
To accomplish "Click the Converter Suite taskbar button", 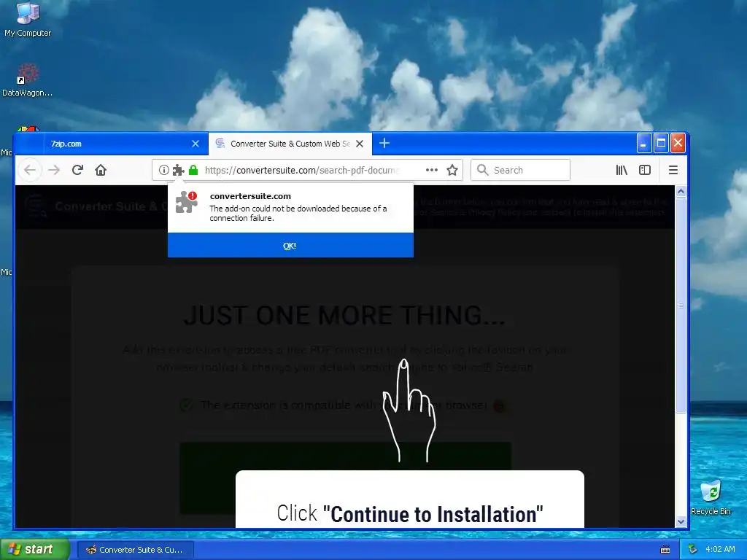I will click(x=135, y=550).
